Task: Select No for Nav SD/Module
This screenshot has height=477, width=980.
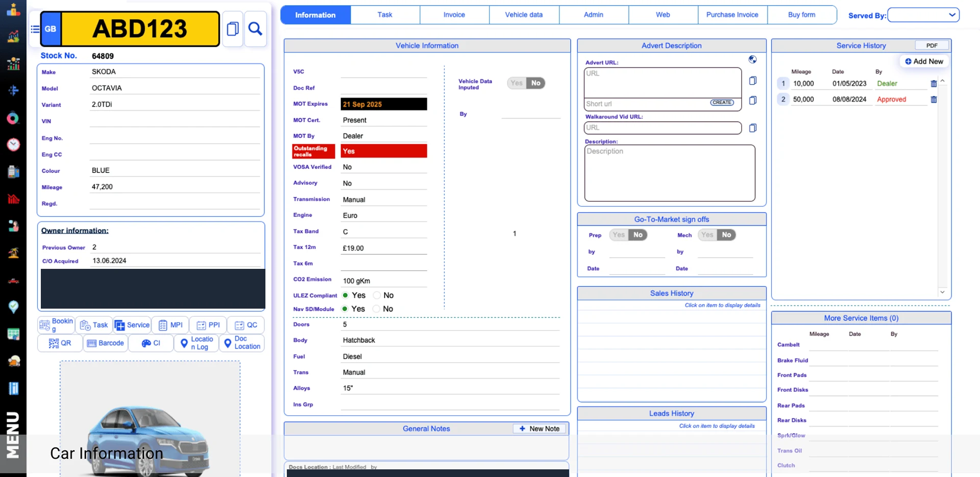Action: (x=376, y=309)
